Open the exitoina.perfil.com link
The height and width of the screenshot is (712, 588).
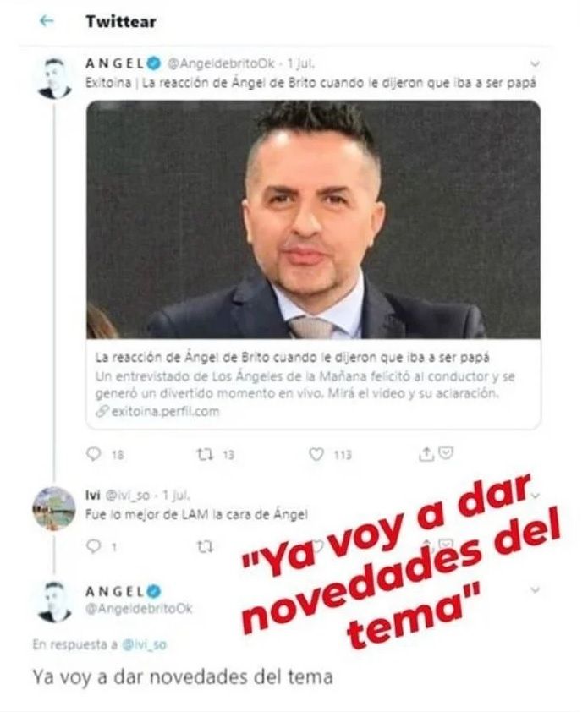[158, 412]
